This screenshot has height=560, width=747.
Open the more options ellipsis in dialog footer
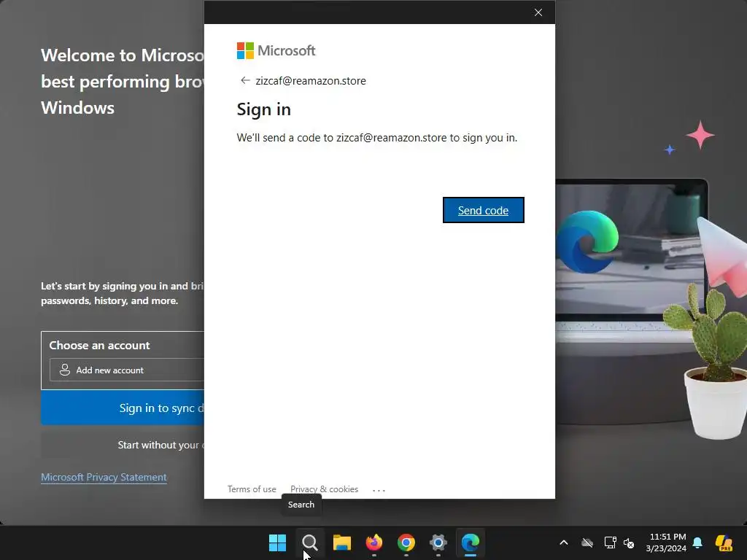pos(379,490)
